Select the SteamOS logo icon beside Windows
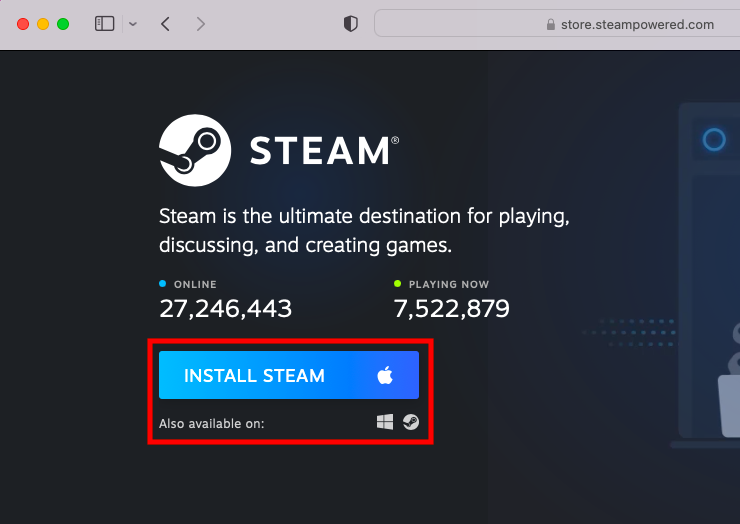This screenshot has width=740, height=524. [x=411, y=422]
